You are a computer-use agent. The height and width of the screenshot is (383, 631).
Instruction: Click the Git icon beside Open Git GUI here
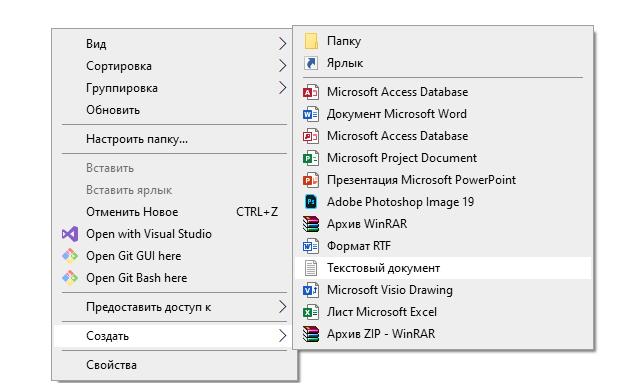click(70, 256)
